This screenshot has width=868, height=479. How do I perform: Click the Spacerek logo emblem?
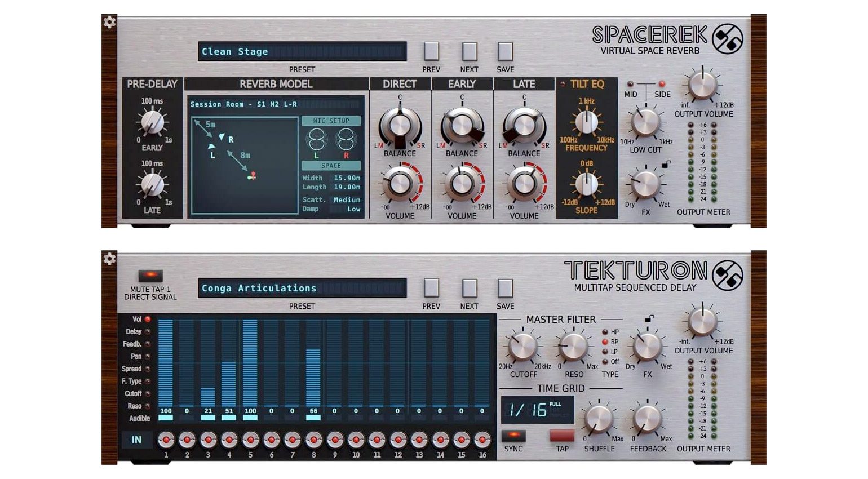pyautogui.click(x=727, y=39)
